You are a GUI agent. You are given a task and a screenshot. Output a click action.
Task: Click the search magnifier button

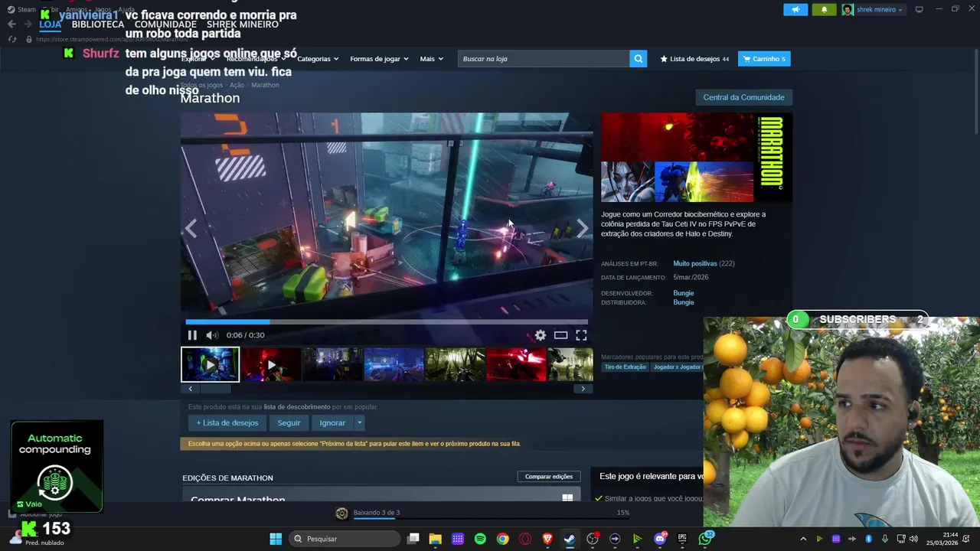(x=639, y=59)
